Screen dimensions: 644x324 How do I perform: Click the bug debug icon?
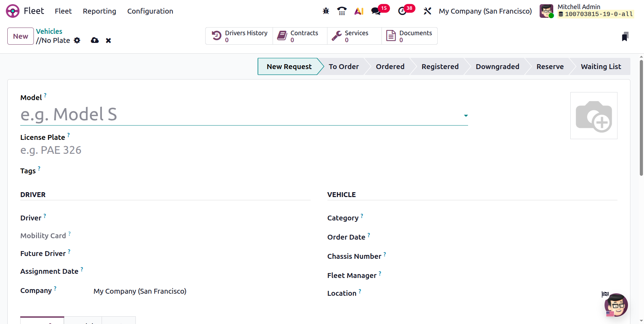coord(326,11)
